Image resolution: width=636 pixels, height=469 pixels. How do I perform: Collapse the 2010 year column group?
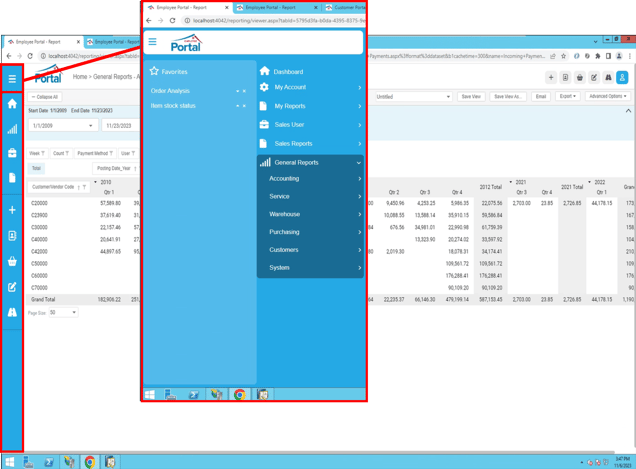coord(95,182)
